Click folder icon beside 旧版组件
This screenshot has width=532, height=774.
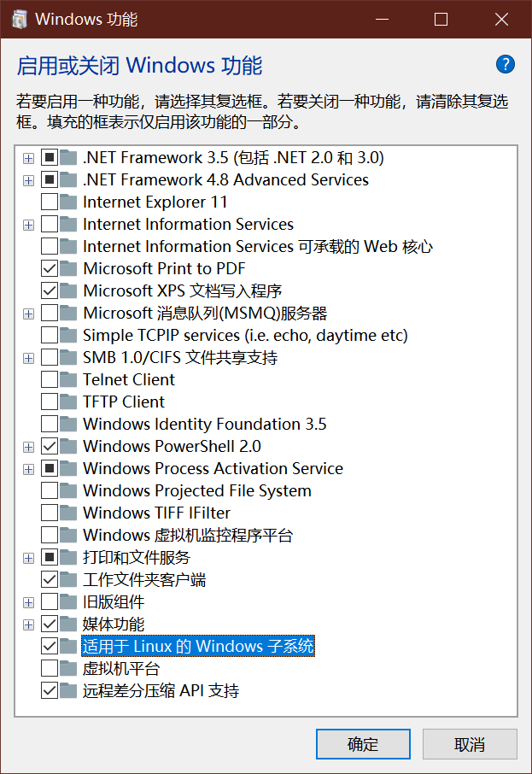pos(68,601)
